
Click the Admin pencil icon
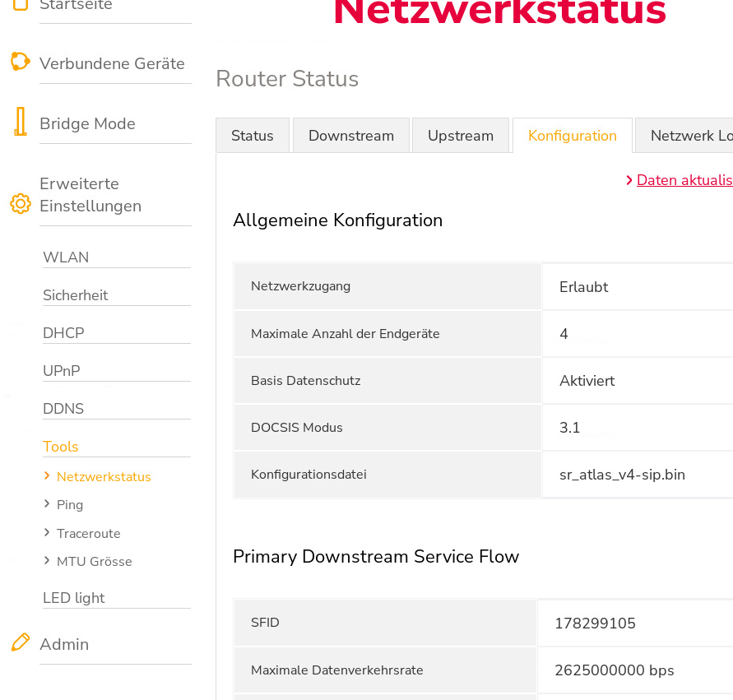(20, 643)
